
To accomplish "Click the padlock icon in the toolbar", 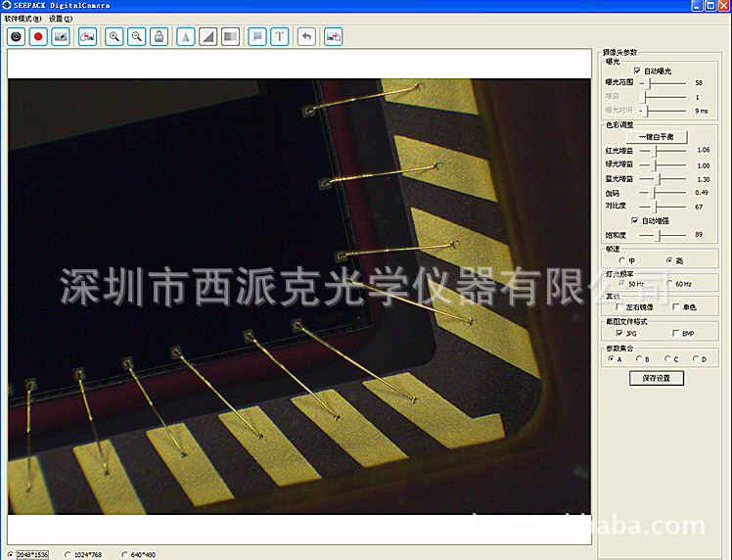I will (x=159, y=36).
